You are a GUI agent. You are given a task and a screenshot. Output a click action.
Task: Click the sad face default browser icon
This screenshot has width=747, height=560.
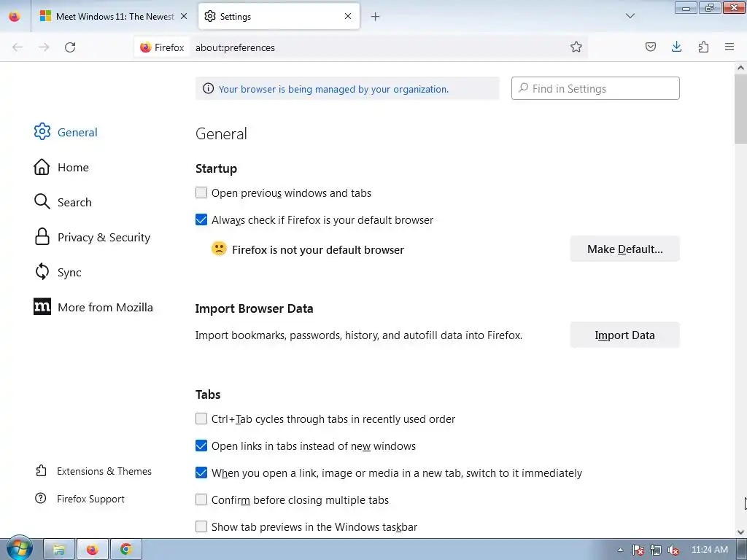point(219,249)
